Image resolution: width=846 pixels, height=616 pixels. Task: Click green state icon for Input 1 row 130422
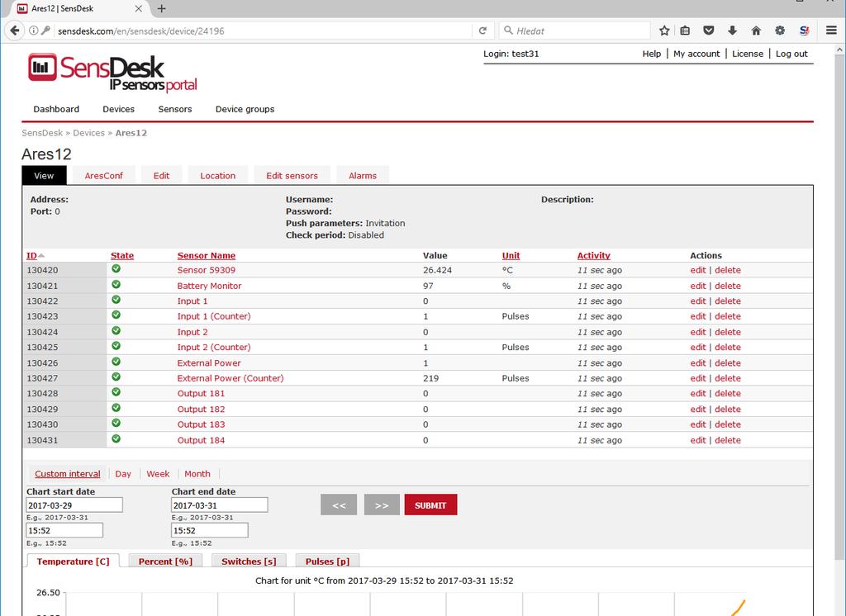(x=116, y=300)
